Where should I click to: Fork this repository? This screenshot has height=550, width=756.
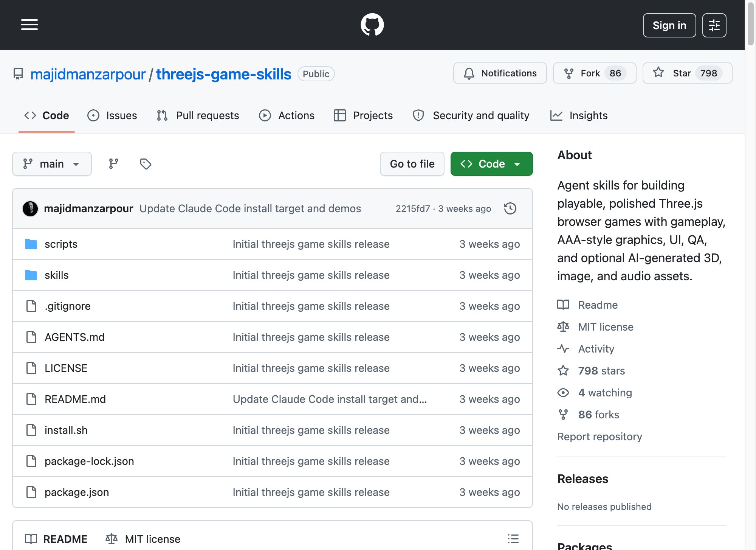click(x=595, y=73)
